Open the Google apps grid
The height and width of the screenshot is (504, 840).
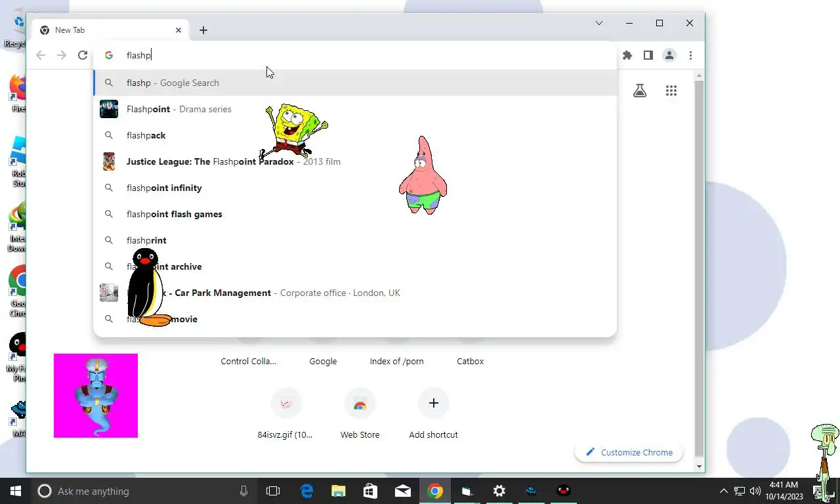point(671,91)
